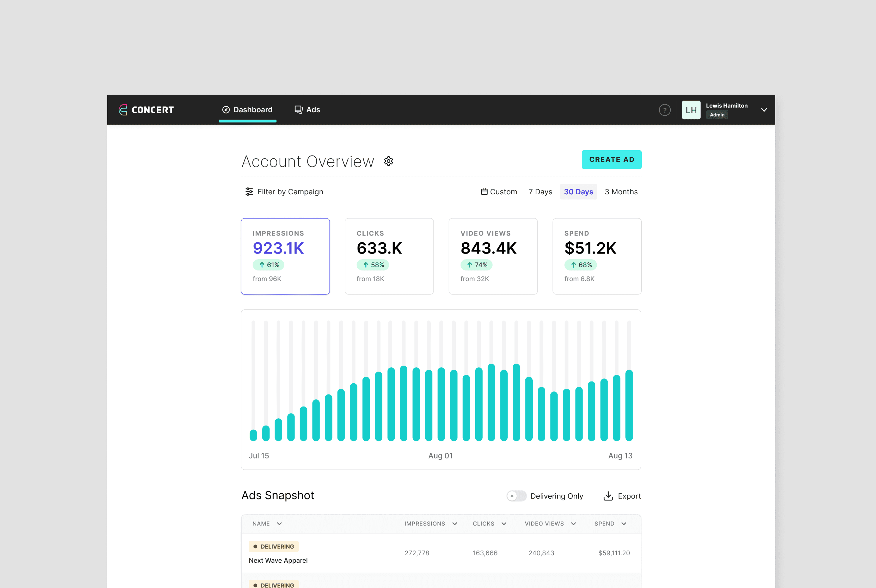Click the Export label

coord(629,496)
